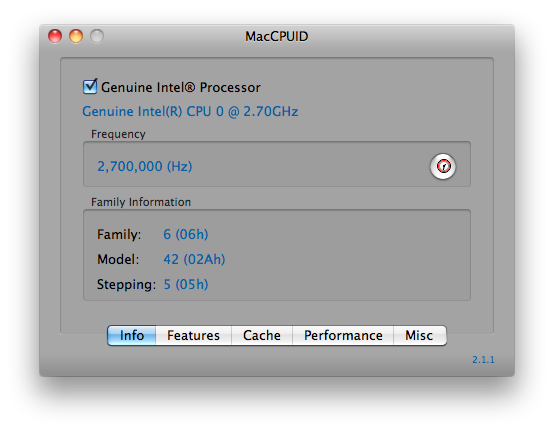554x431 pixels.
Task: Minimize the window with the yellow button
Action: point(76,36)
